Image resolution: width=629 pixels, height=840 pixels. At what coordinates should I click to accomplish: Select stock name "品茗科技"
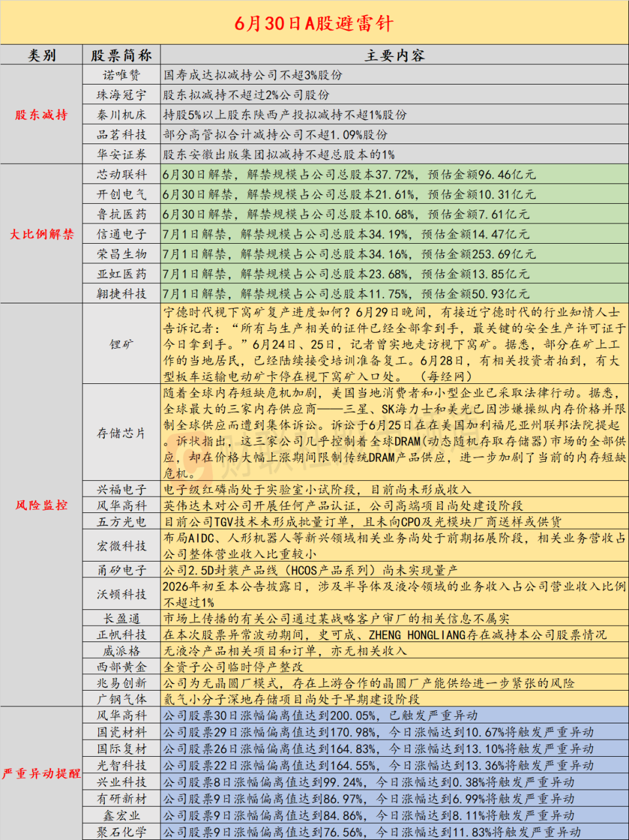coord(122,134)
